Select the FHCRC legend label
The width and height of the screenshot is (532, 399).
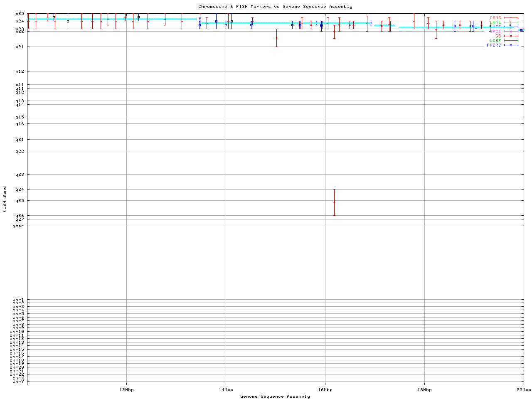tap(494, 45)
